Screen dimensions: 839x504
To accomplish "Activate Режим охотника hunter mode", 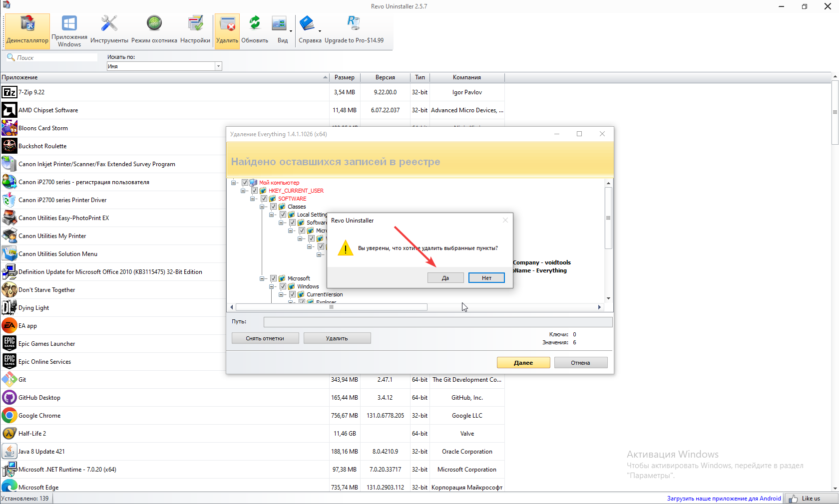I will coord(154,31).
